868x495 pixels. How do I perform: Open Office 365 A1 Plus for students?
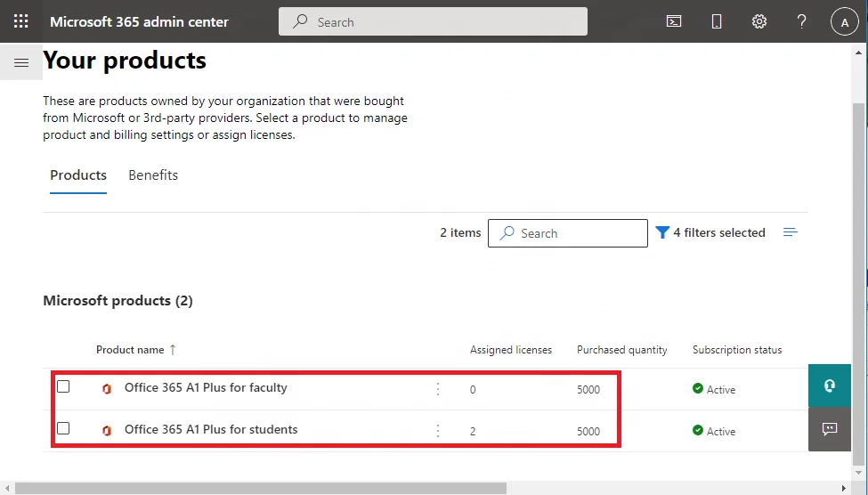211,429
